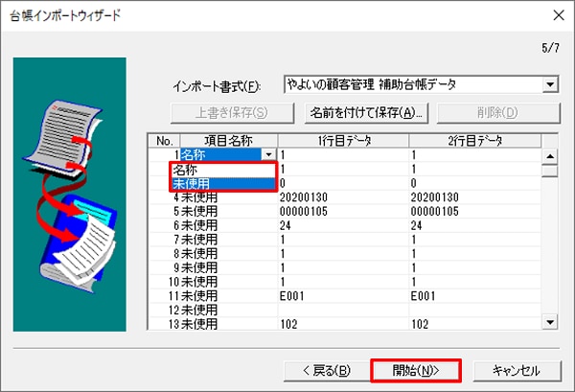The image size is (575, 392).
Task: Click the 開始(N)> button
Action: tap(416, 371)
